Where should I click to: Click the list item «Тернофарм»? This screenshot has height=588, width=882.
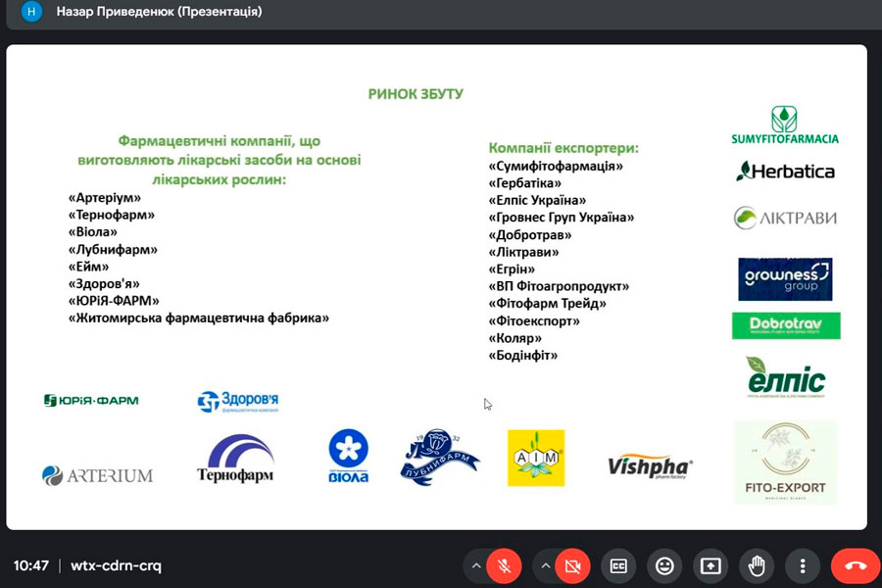(112, 215)
